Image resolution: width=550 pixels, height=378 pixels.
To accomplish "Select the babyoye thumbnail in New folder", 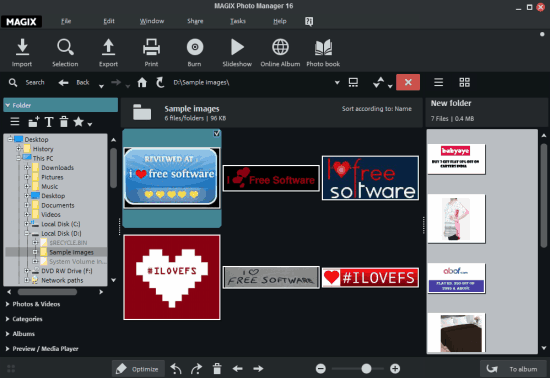I will tap(456, 159).
